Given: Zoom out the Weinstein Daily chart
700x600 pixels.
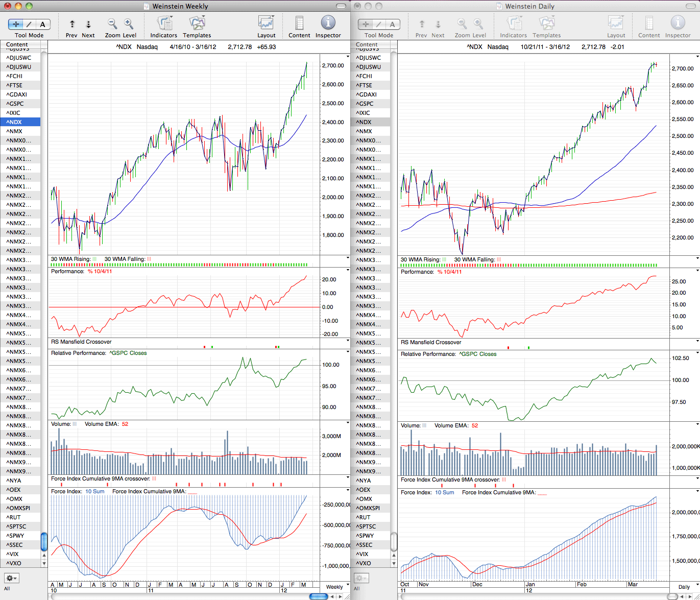Looking at the screenshot, I should click(462, 23).
